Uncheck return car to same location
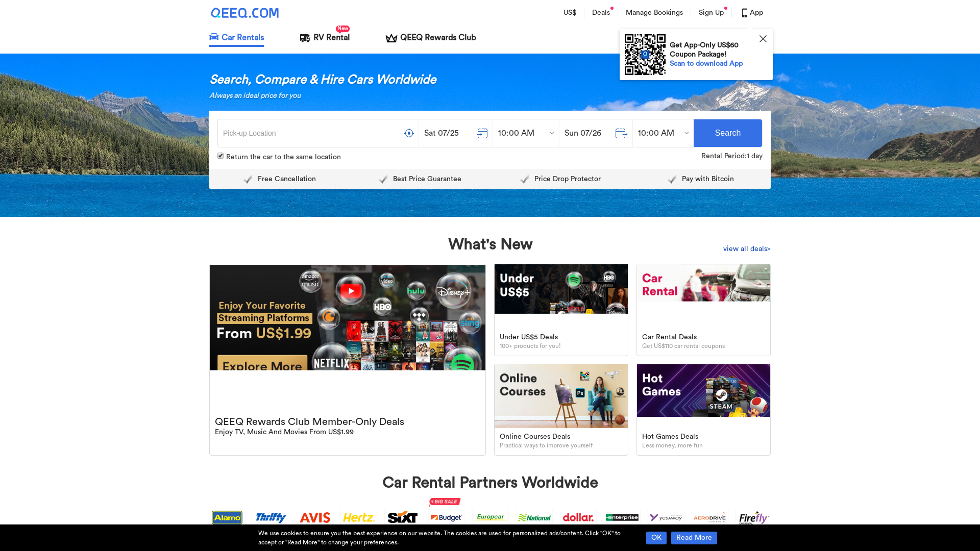Image resolution: width=980 pixels, height=551 pixels. point(220,156)
